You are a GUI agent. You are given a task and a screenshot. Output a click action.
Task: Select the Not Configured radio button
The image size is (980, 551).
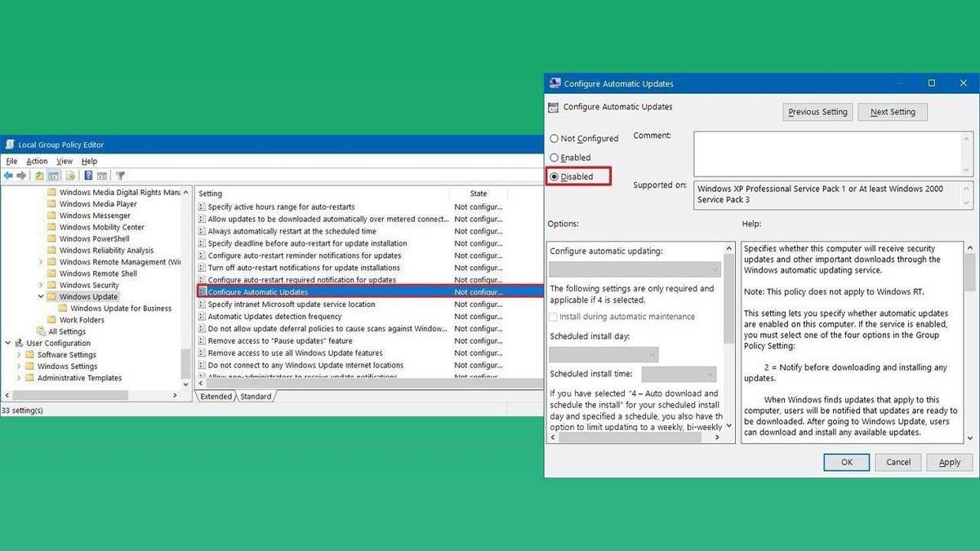(x=554, y=138)
